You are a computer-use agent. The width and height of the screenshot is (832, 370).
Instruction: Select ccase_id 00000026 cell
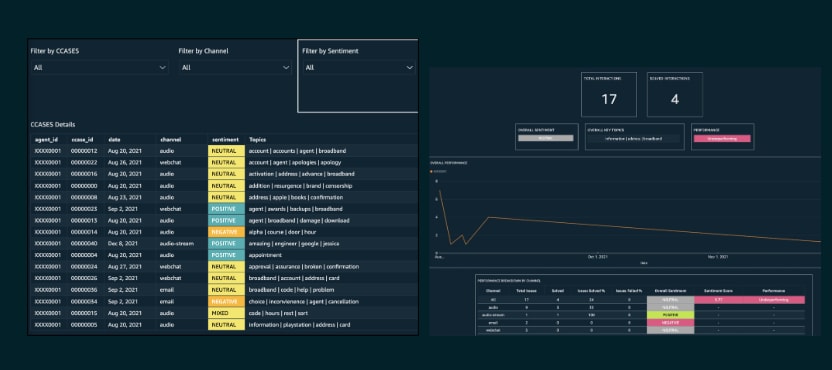coord(84,278)
